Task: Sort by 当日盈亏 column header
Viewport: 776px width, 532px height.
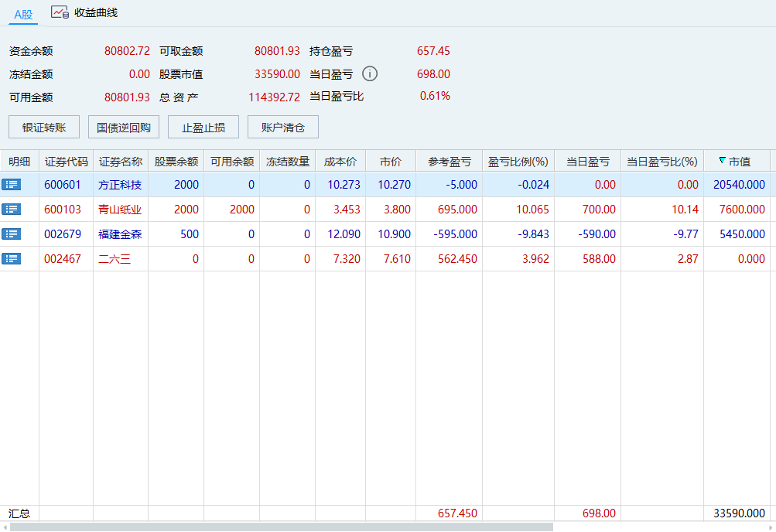Action: [x=588, y=161]
